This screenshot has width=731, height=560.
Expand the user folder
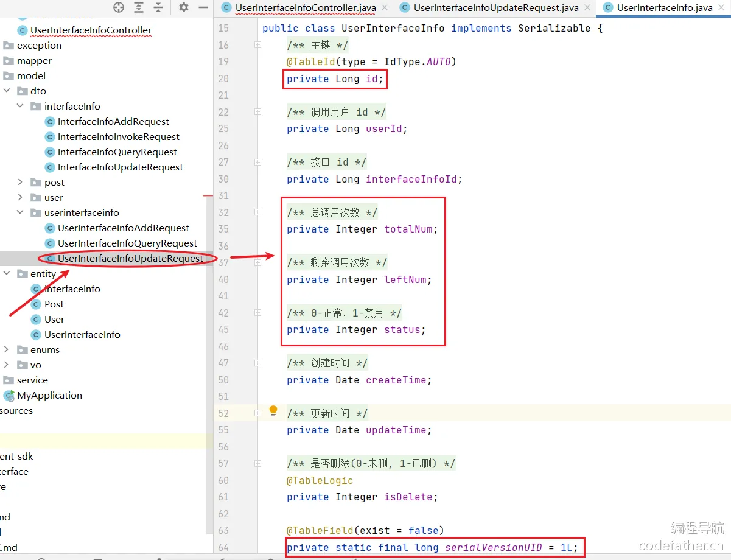tap(20, 198)
